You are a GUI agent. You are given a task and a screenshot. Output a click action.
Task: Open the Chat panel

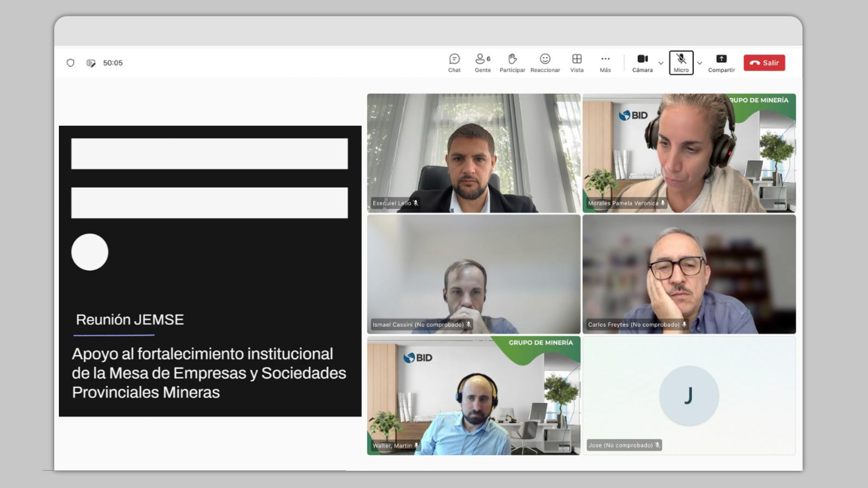pyautogui.click(x=454, y=62)
